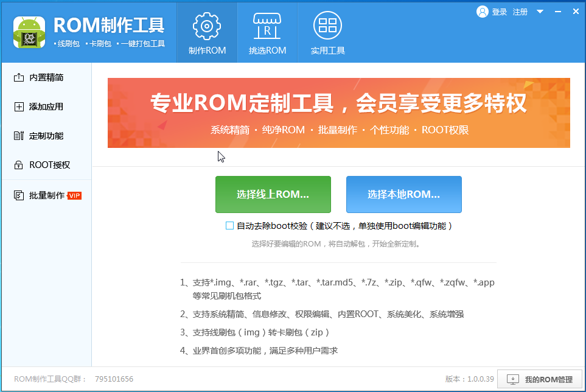Click the 登录 link
This screenshot has height=392, width=586.
pos(500,12)
